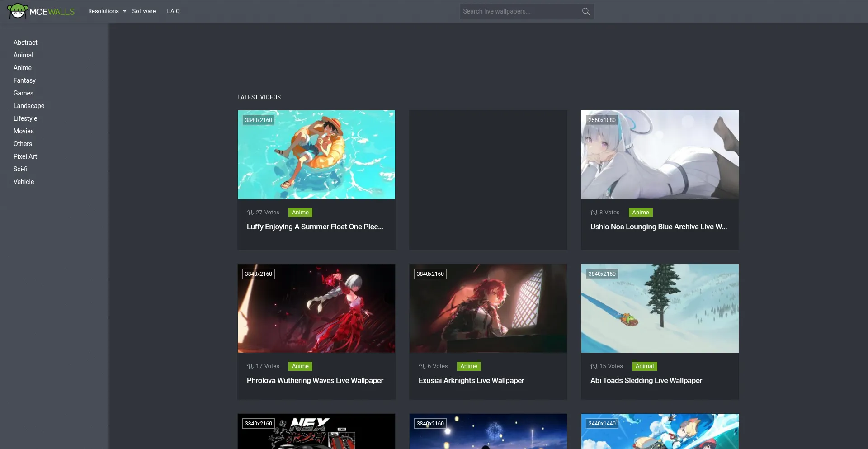Click the LATEST VIDEOS heading
This screenshot has width=868, height=449.
click(x=259, y=97)
